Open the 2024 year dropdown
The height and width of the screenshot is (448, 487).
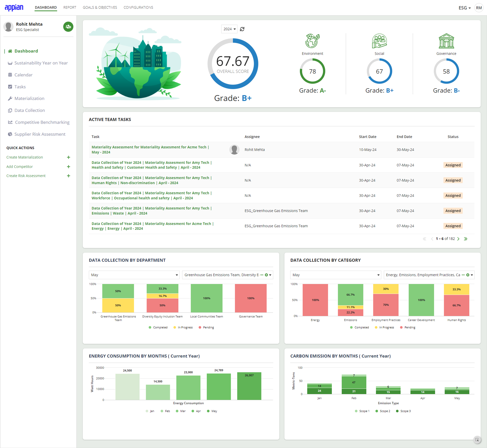[x=229, y=29]
